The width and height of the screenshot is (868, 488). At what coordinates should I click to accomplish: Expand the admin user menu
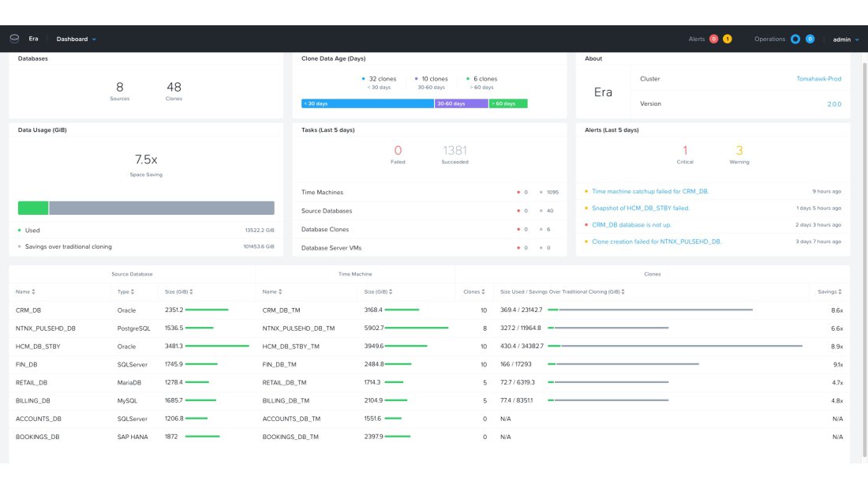tap(844, 39)
